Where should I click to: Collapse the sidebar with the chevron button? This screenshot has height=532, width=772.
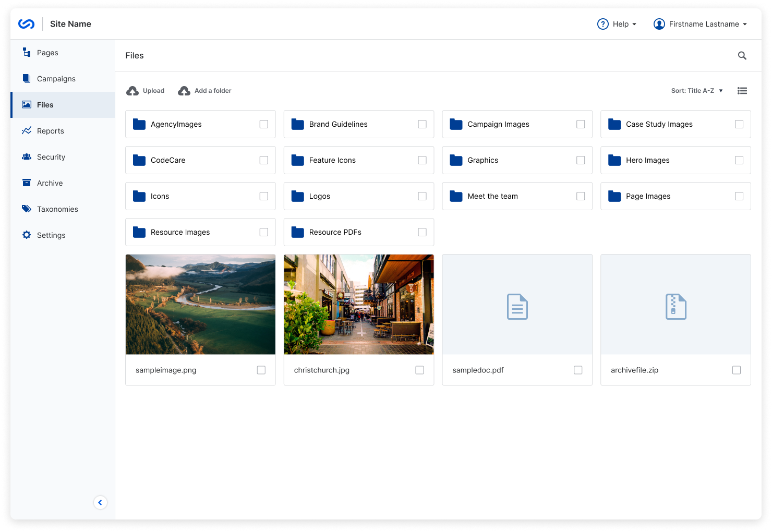[x=100, y=502]
